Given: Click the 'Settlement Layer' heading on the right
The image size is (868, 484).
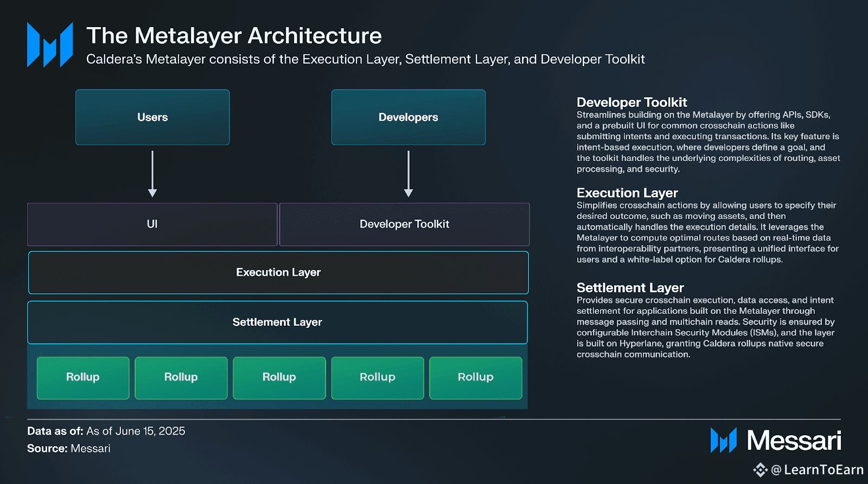Looking at the screenshot, I should [x=630, y=288].
